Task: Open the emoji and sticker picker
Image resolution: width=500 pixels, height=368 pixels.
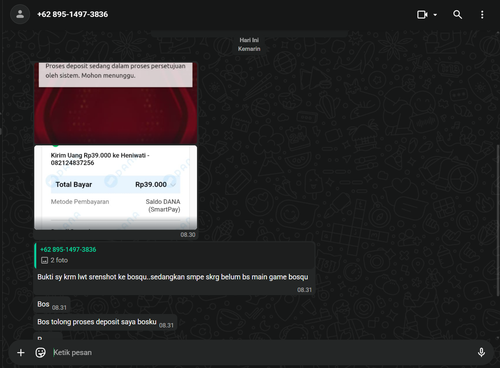Action: click(40, 352)
